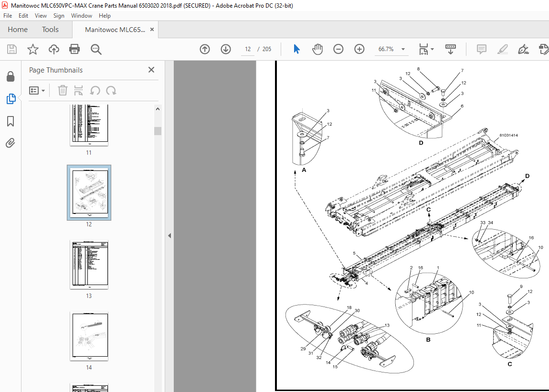Close the Page Thumbnails panel
Viewport: 549px width, 392px height.
coord(151,70)
